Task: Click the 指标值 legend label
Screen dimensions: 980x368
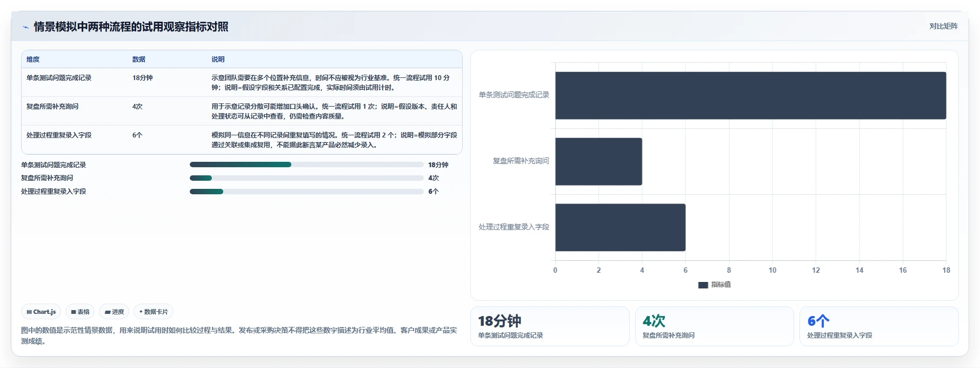Action: click(721, 285)
